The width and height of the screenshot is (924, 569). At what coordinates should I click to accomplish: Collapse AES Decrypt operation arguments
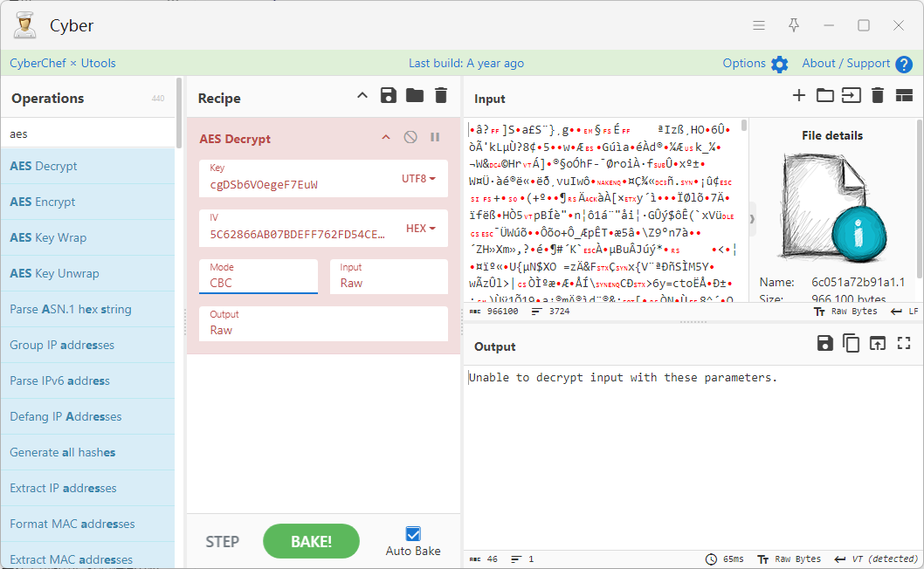click(x=386, y=137)
